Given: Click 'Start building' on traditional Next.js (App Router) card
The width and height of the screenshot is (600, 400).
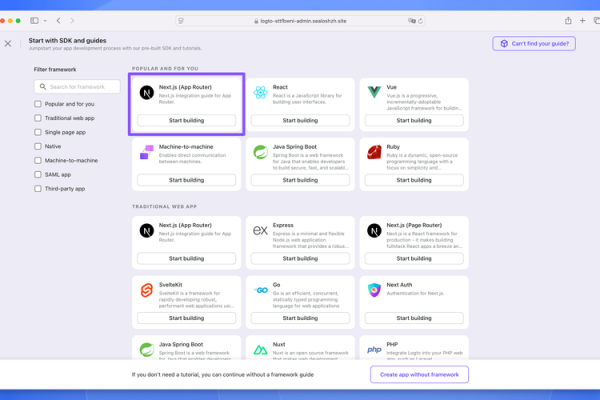Looking at the screenshot, I should point(186,258).
